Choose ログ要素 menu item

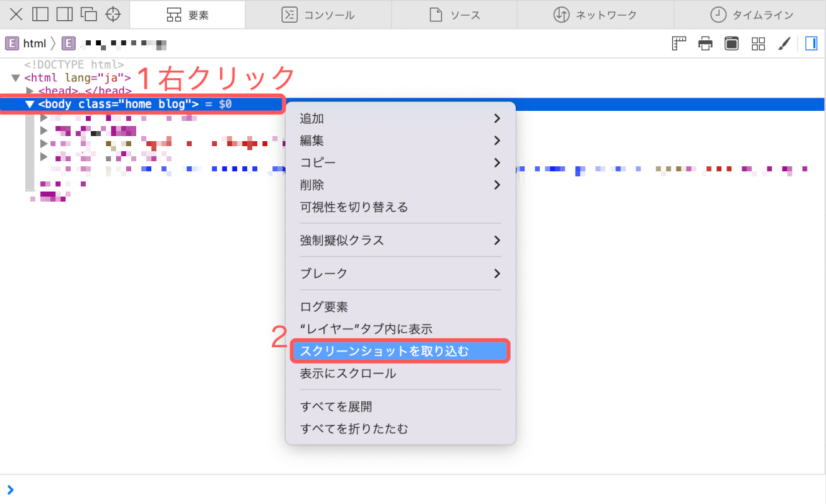pos(400,307)
